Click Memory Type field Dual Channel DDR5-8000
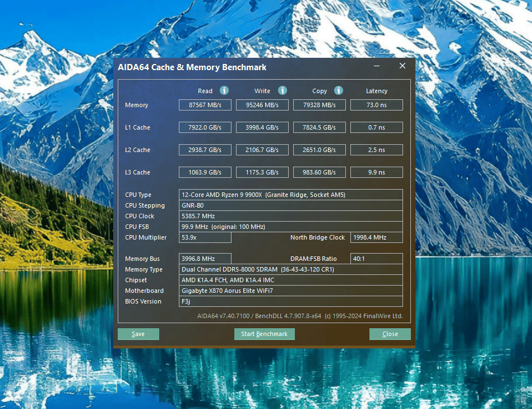 pyautogui.click(x=291, y=269)
